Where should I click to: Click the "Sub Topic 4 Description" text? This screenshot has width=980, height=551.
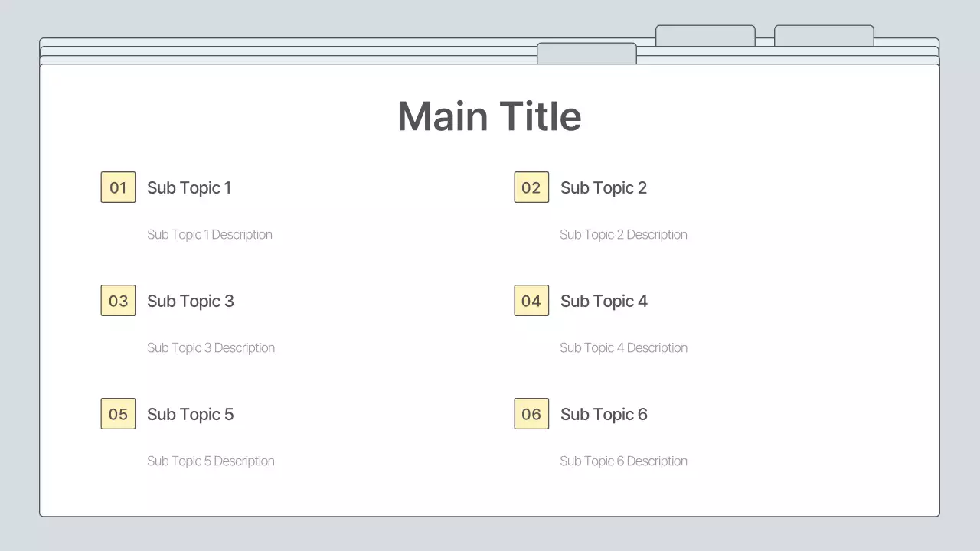tap(623, 347)
